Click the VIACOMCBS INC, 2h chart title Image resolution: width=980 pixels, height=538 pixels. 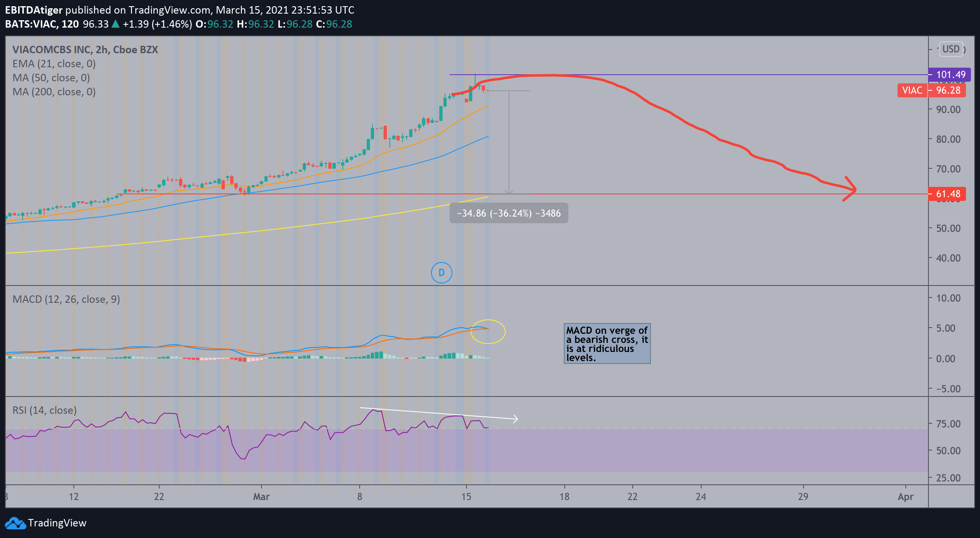pyautogui.click(x=85, y=50)
